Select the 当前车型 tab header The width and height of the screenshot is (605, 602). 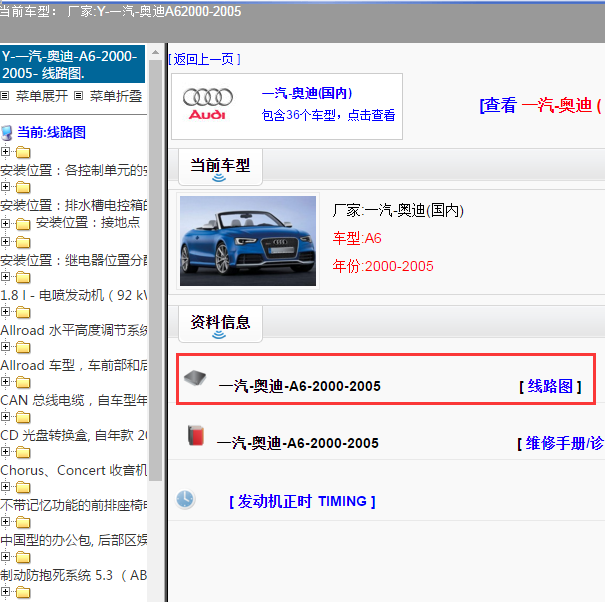pos(220,167)
